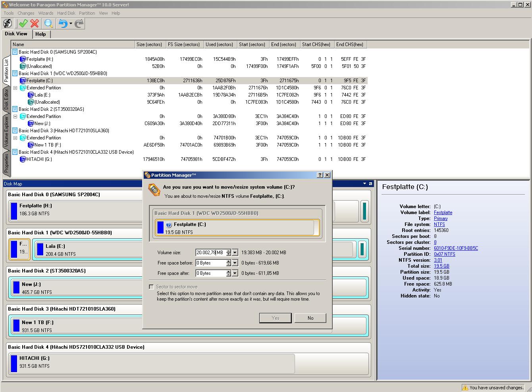Click the Paragon swirl launcher icon in toolbar
This screenshot has height=392, width=532.
tap(7, 23)
